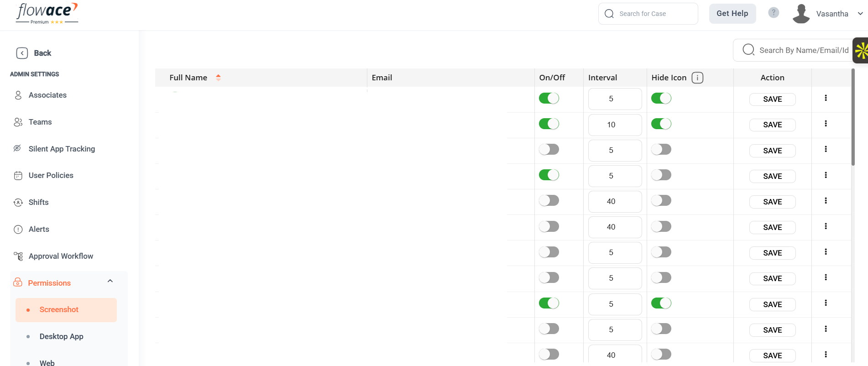Click the yellow asterisk widget icon
This screenshot has height=366, width=868.
click(x=861, y=51)
